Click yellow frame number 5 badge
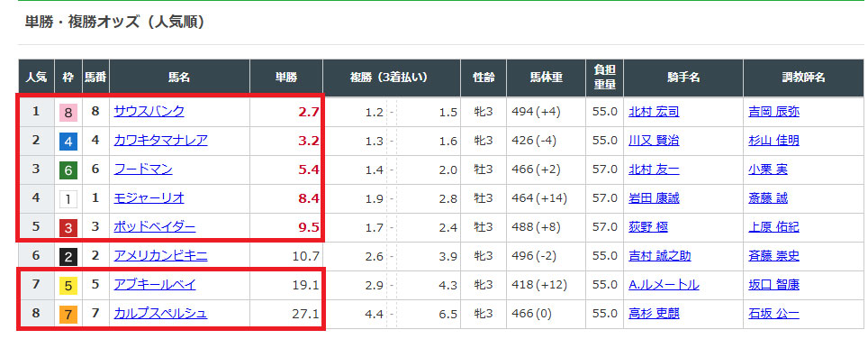 (68, 286)
